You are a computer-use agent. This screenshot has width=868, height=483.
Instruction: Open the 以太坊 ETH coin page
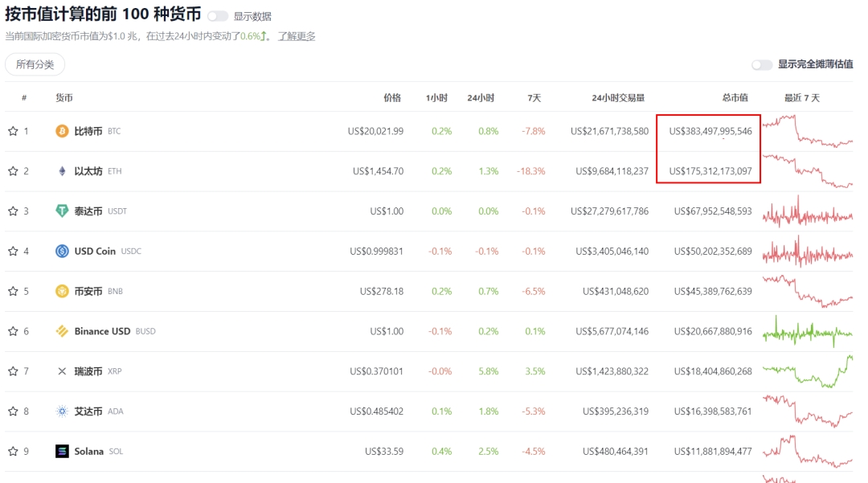pos(88,171)
